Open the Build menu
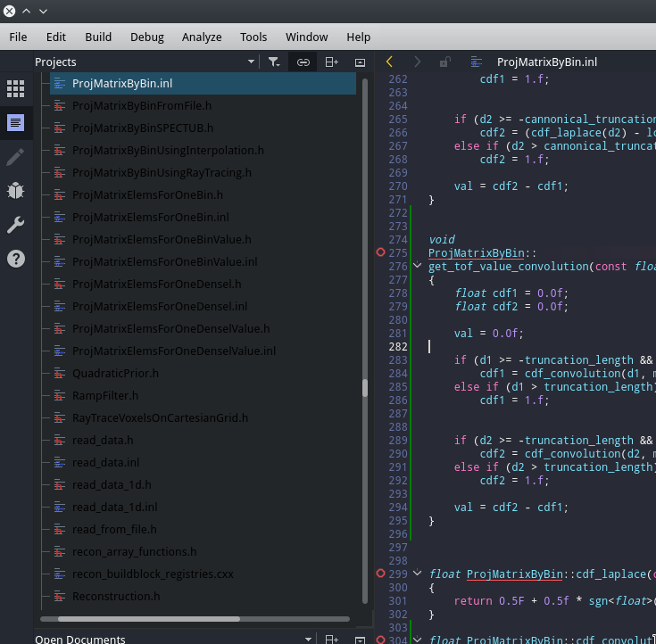 coord(98,37)
